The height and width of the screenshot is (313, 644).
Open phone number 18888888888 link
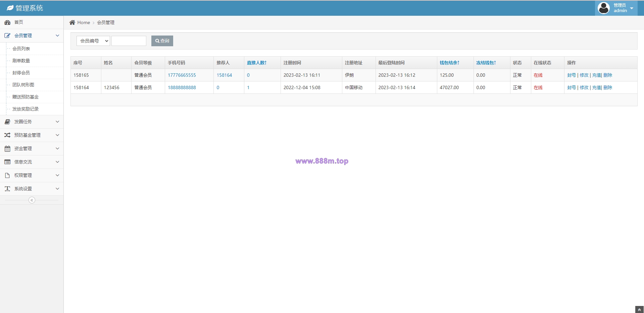click(182, 87)
